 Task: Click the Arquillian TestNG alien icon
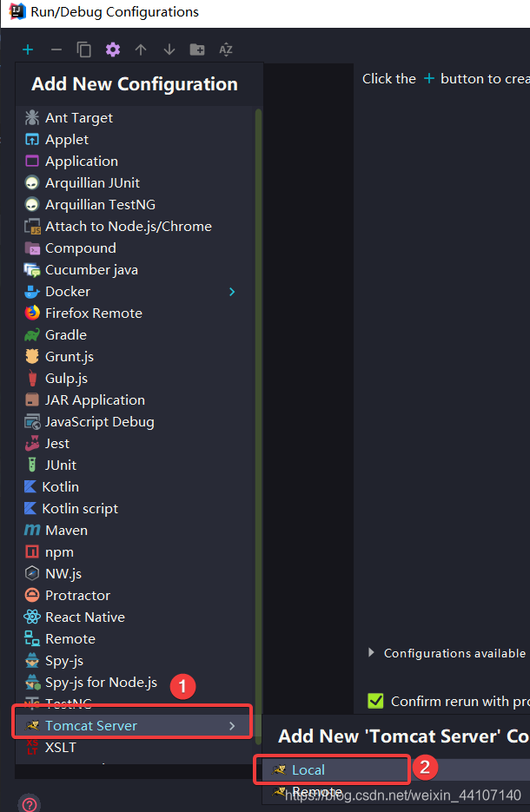[31, 205]
